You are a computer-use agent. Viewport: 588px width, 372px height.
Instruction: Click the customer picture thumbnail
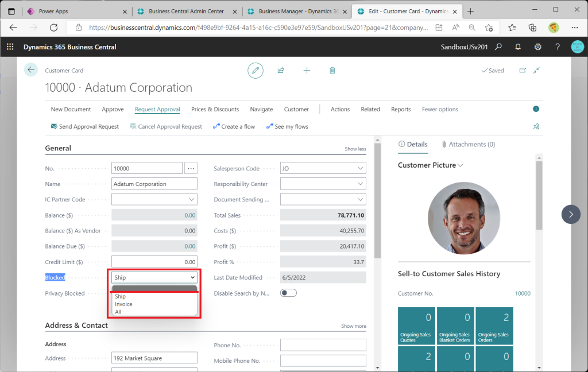[x=464, y=218]
